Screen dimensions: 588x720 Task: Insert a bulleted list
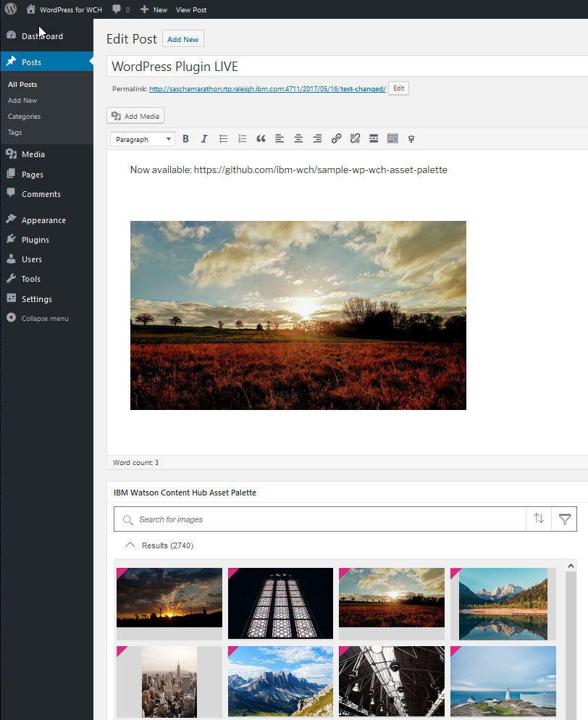click(x=223, y=138)
